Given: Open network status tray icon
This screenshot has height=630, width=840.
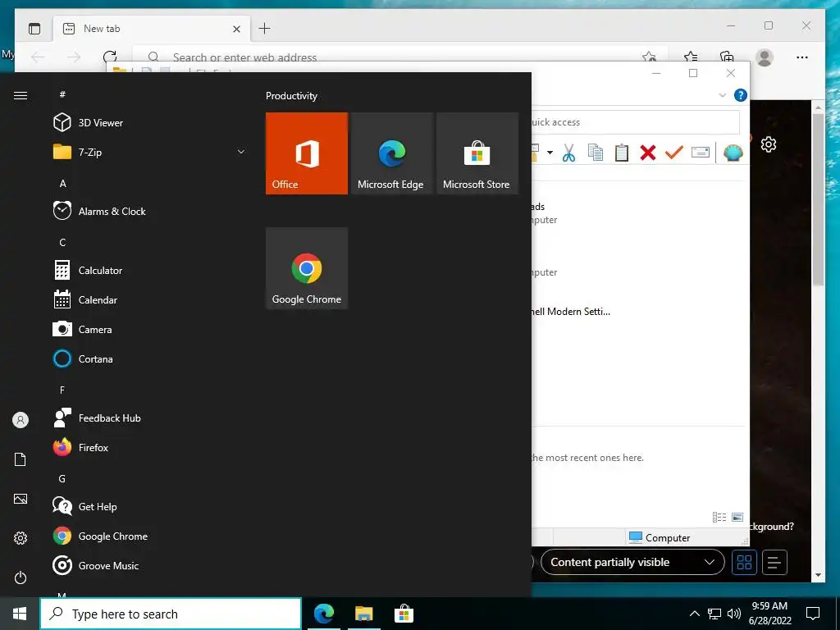Looking at the screenshot, I should click(x=714, y=614).
